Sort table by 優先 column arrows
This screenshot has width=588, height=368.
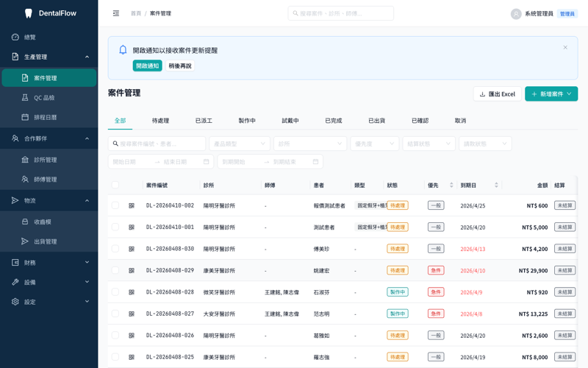tap(451, 185)
